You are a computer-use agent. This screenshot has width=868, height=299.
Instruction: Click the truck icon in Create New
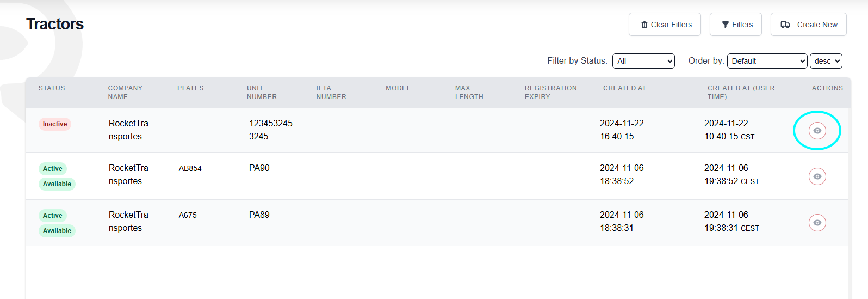pos(785,25)
